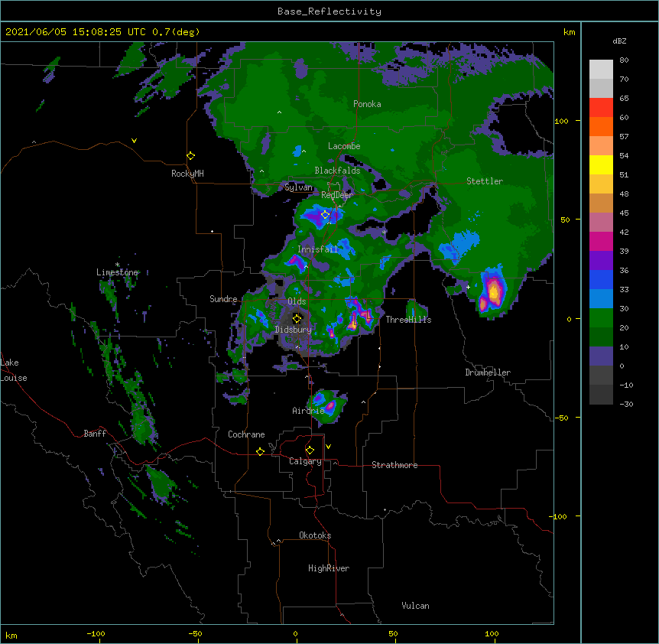Click the blue 36 dBZ legend swatch
This screenshot has width=659, height=644.
601,279
